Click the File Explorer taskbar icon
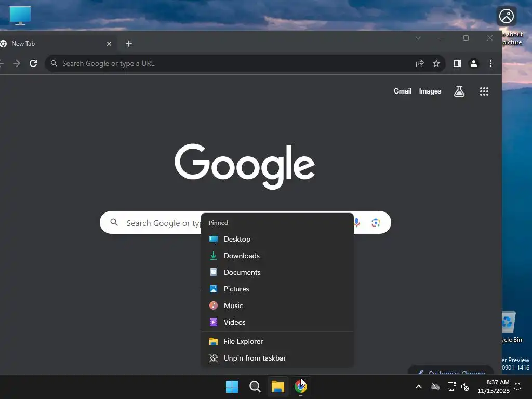Image resolution: width=532 pixels, height=399 pixels. (277, 387)
